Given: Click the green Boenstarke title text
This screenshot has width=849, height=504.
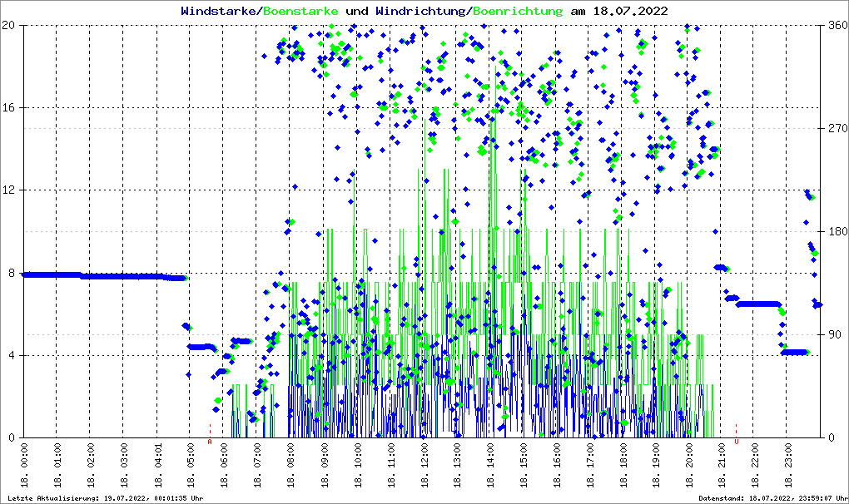Looking at the screenshot, I should [x=300, y=12].
